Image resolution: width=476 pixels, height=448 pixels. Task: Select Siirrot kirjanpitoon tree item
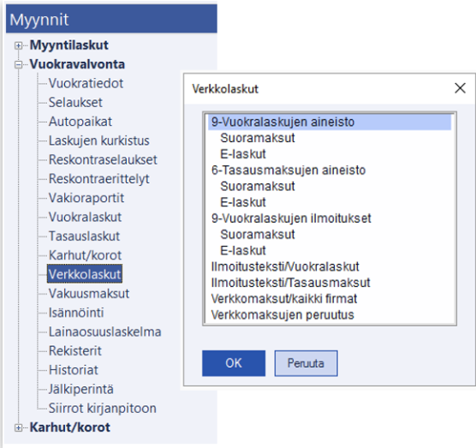pyautogui.click(x=102, y=409)
